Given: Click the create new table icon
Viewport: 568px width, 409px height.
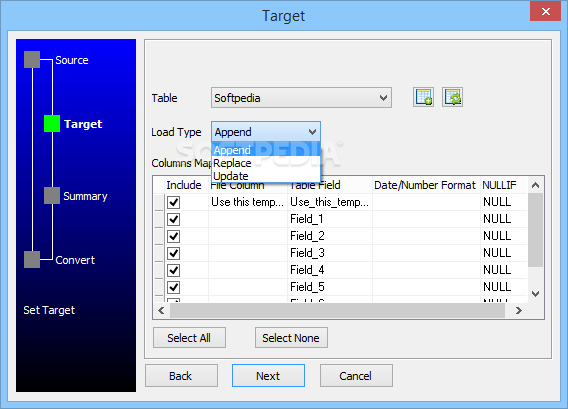Looking at the screenshot, I should [x=423, y=97].
